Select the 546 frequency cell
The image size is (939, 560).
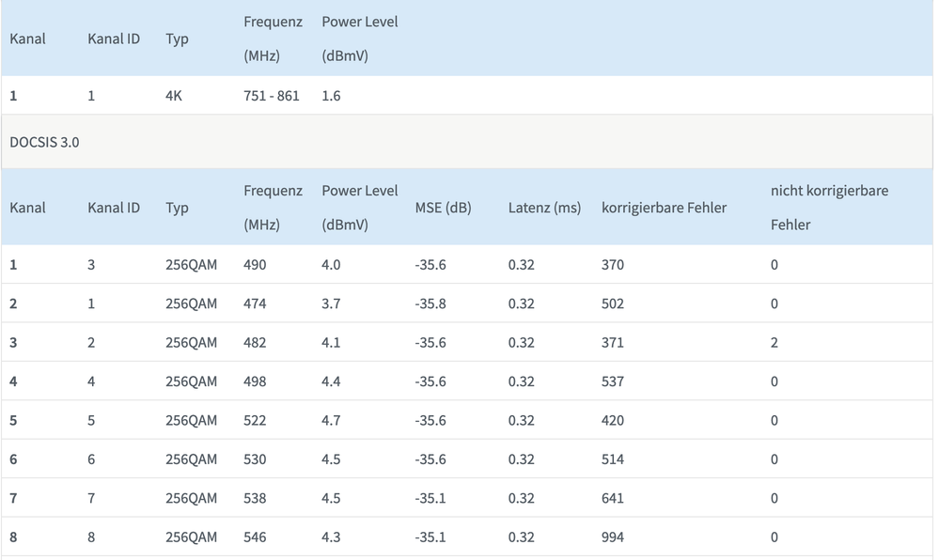click(255, 537)
